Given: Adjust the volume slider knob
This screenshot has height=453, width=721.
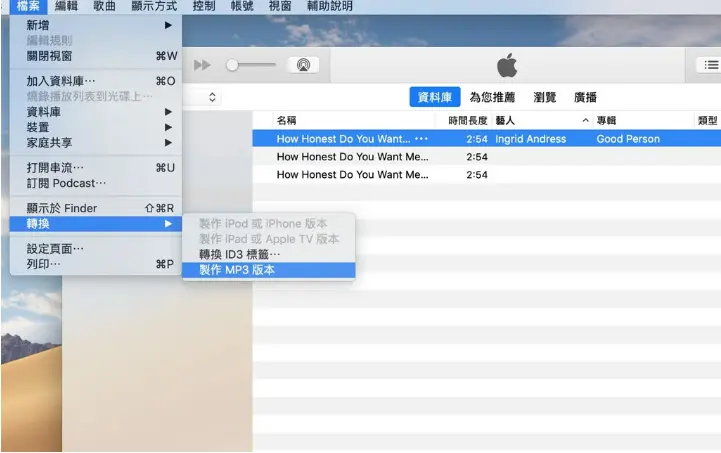Looking at the screenshot, I should 232,65.
